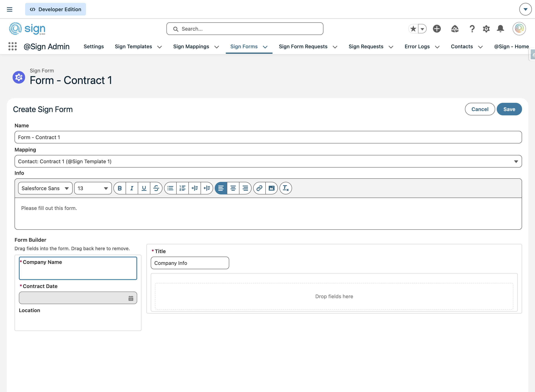Toggle center text alignment
The width and height of the screenshot is (535, 392).
233,188
